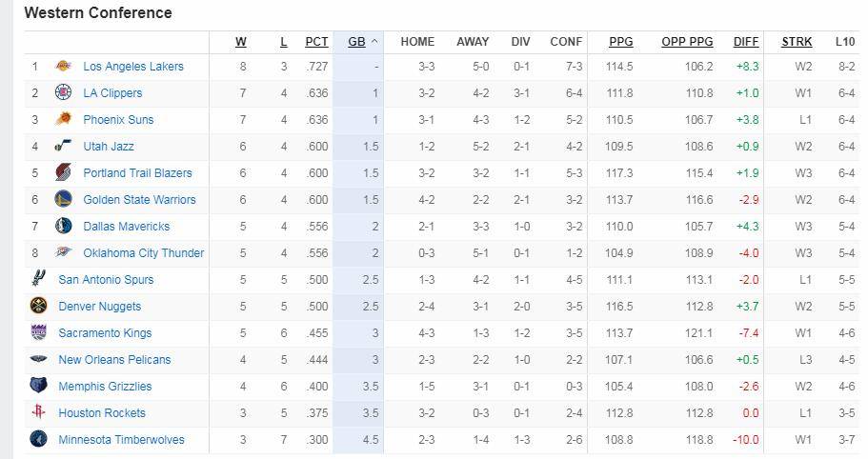
Task: Sort table by PPG header
Action: click(x=621, y=42)
